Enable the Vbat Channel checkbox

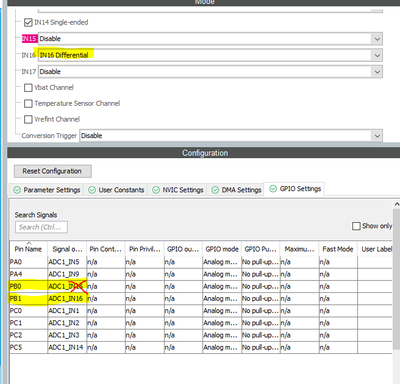pos(28,88)
